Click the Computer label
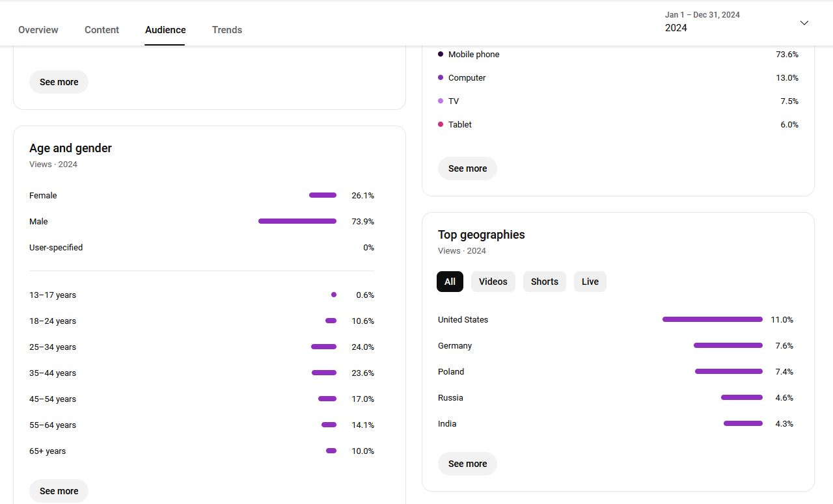Viewport: 833px width, 504px height. pyautogui.click(x=467, y=78)
